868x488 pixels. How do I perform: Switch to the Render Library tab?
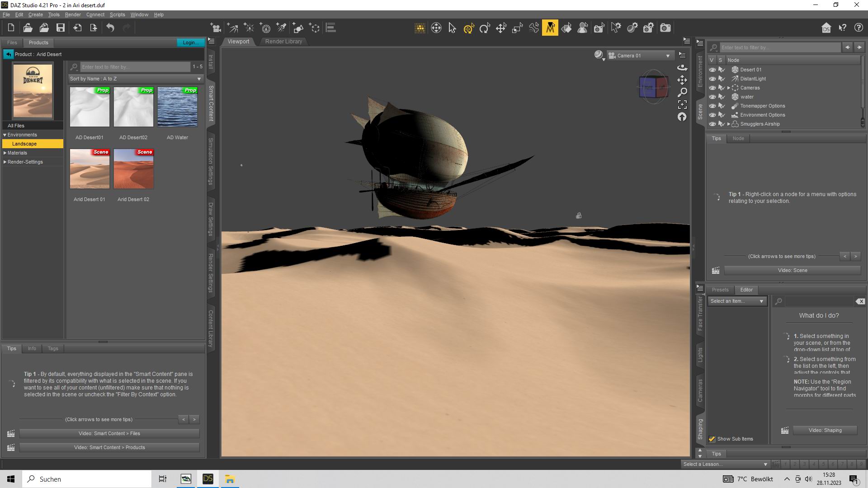283,41
